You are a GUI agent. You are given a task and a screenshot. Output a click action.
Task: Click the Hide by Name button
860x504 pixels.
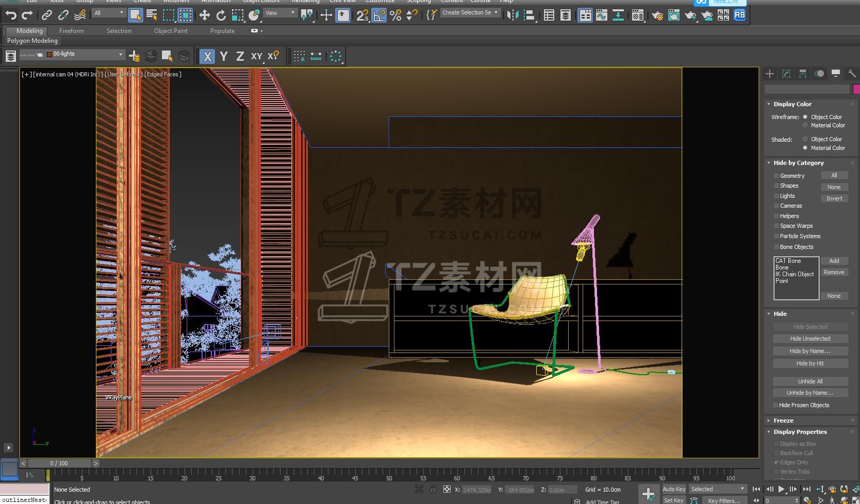[810, 351]
